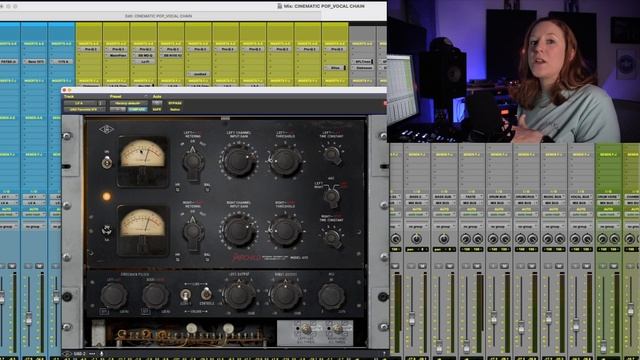Click the Left Threshold knob
The image size is (640, 360).
(x=285, y=161)
